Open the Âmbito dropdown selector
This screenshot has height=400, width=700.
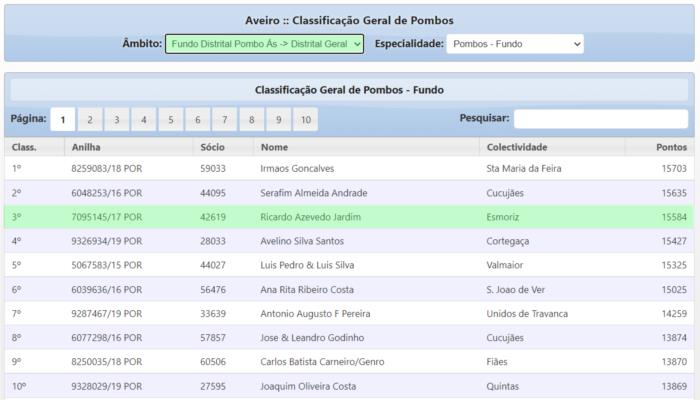[x=264, y=44]
